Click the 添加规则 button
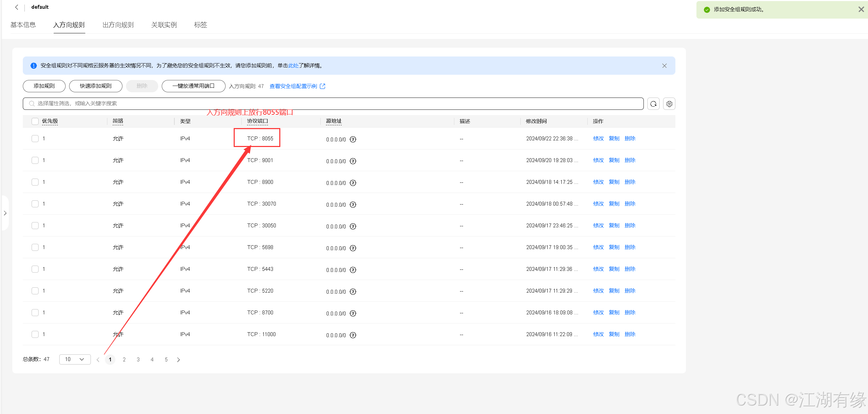The width and height of the screenshot is (868, 414). pos(44,86)
